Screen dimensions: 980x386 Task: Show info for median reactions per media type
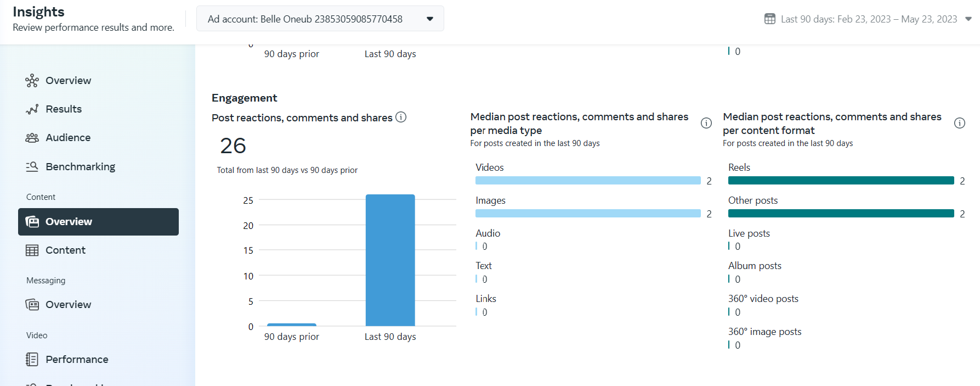click(706, 123)
